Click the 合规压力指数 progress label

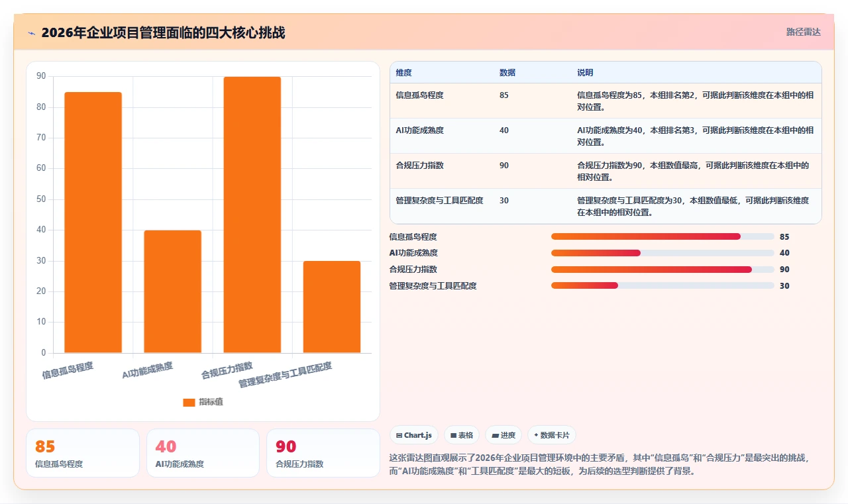[x=413, y=270]
